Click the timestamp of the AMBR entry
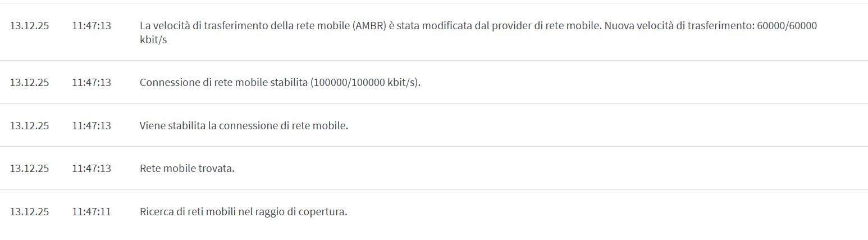Screen dimensions: 868x240 coord(92,26)
